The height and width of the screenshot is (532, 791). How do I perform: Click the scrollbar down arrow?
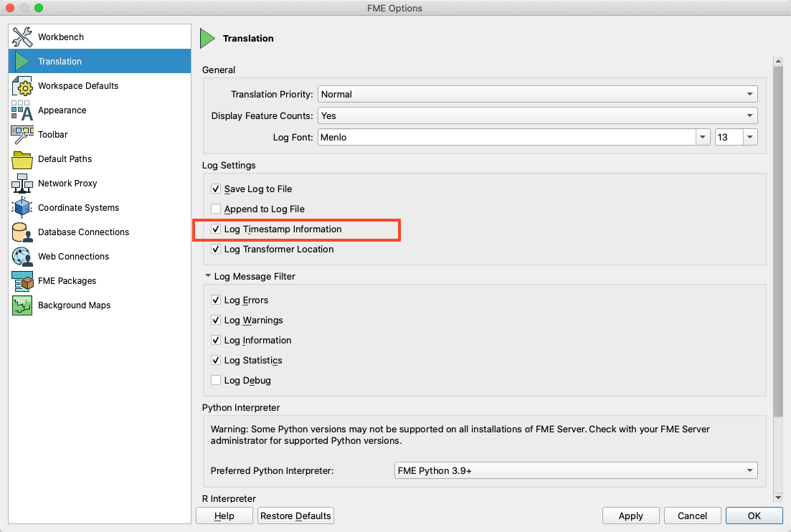(x=778, y=498)
